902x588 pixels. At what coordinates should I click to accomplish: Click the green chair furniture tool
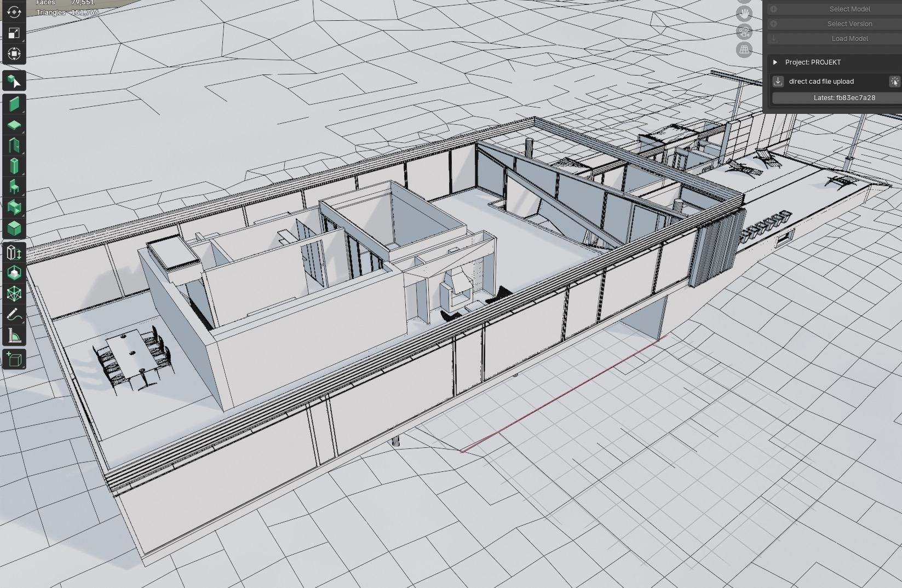[x=14, y=187]
